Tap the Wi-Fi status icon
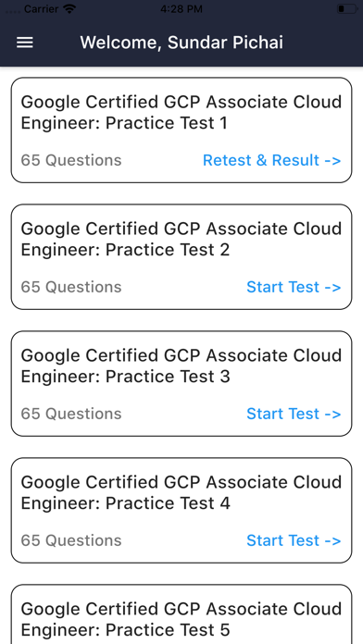363x644 pixels. click(69, 8)
